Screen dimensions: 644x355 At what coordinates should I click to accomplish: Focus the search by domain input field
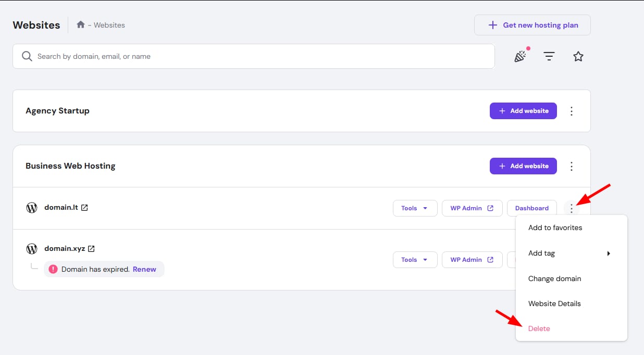254,56
